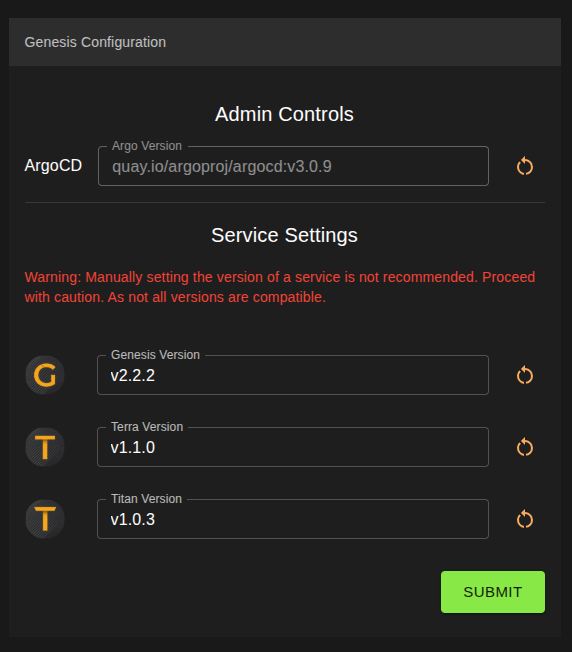Reset the Argo Version field
This screenshot has height=652, width=572.
click(x=525, y=166)
